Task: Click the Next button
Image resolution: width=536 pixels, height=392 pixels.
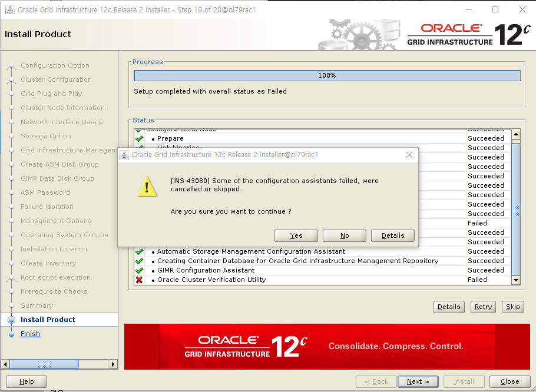Action: click(x=418, y=381)
